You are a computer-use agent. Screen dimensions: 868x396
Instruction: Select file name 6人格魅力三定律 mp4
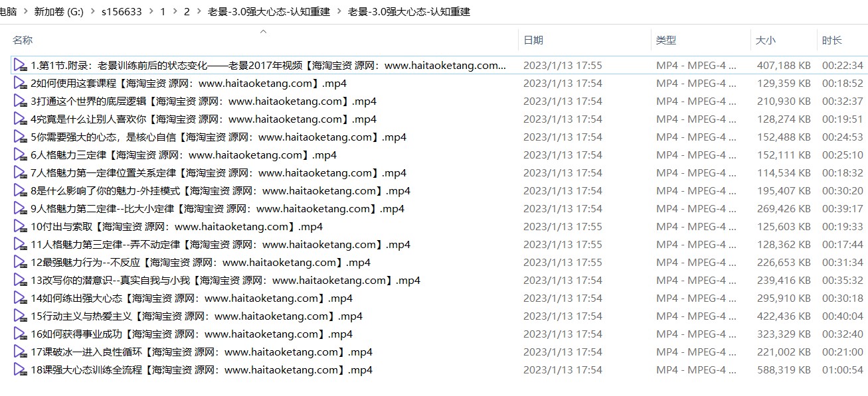click(x=183, y=155)
